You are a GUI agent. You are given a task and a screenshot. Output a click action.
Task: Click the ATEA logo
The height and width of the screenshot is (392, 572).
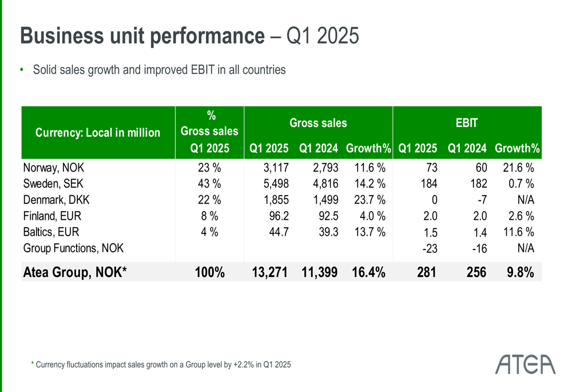pyautogui.click(x=525, y=365)
